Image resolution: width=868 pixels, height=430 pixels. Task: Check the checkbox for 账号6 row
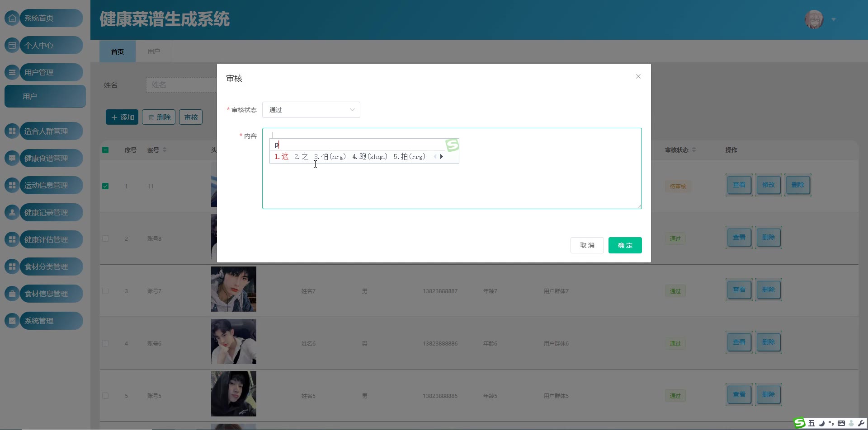(105, 343)
